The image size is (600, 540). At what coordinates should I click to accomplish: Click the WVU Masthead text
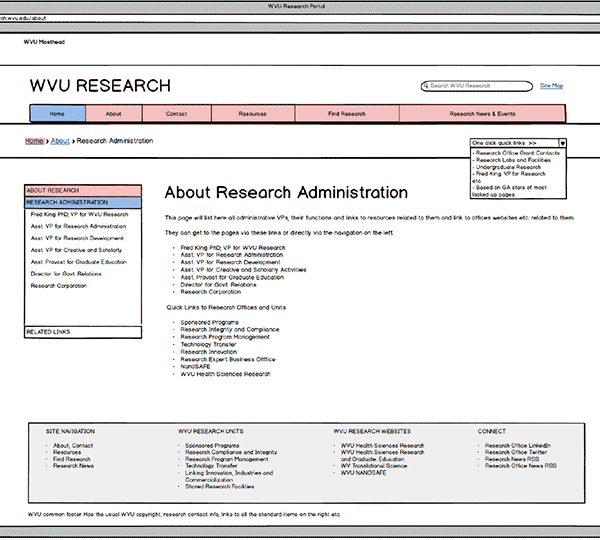point(44,42)
